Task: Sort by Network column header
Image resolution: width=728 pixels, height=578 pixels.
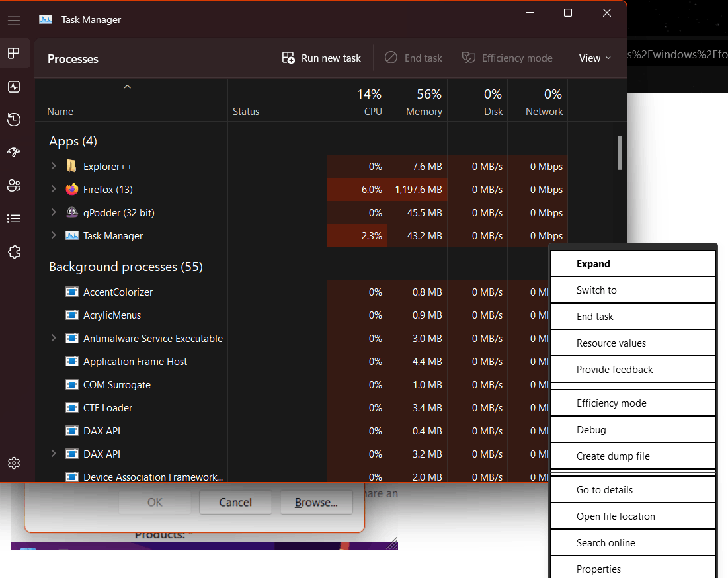Action: tap(538, 102)
